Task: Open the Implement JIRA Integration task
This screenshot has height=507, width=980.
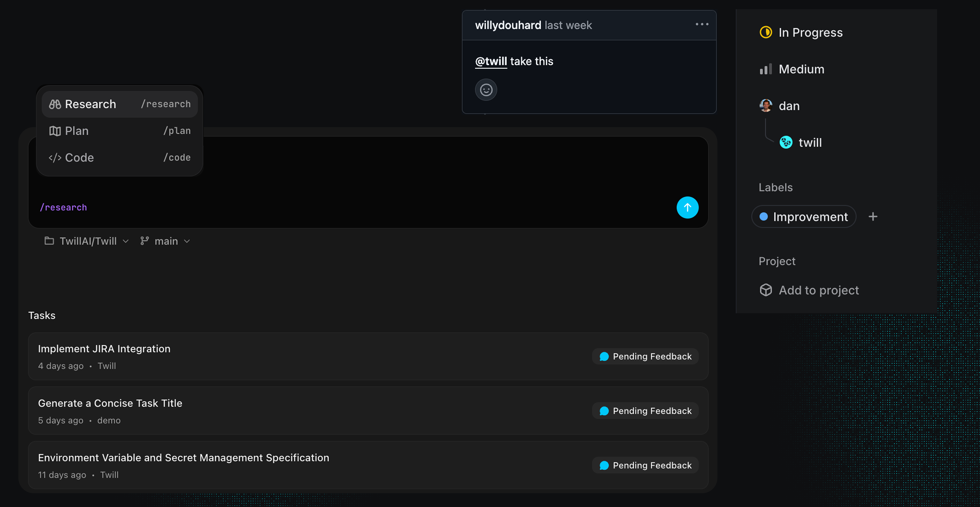Action: click(104, 349)
